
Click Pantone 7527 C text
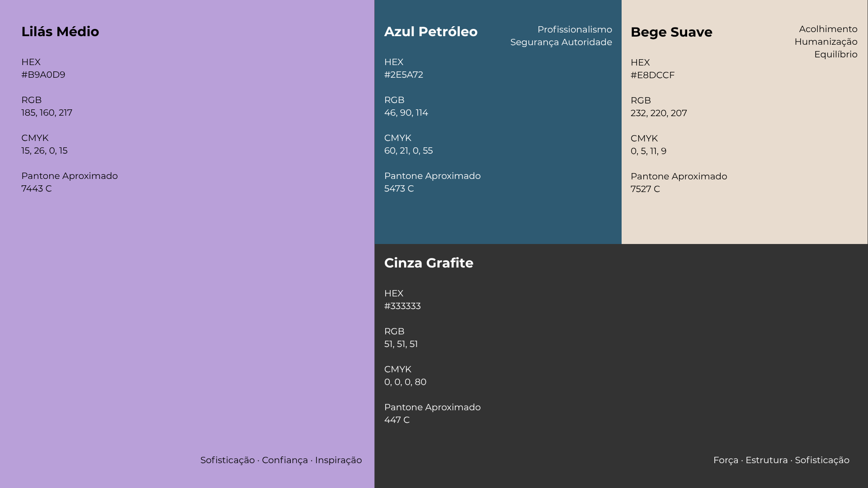pos(645,189)
